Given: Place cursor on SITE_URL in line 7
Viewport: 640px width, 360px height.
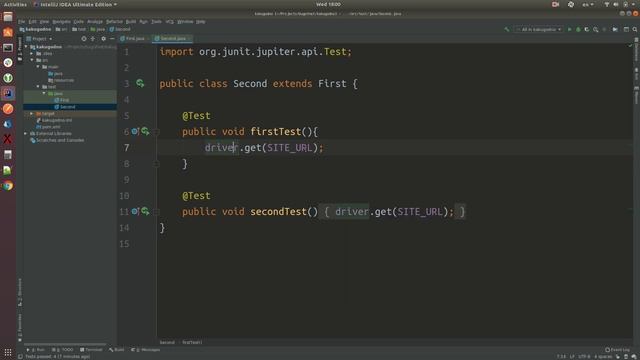Looking at the screenshot, I should pyautogui.click(x=289, y=147).
